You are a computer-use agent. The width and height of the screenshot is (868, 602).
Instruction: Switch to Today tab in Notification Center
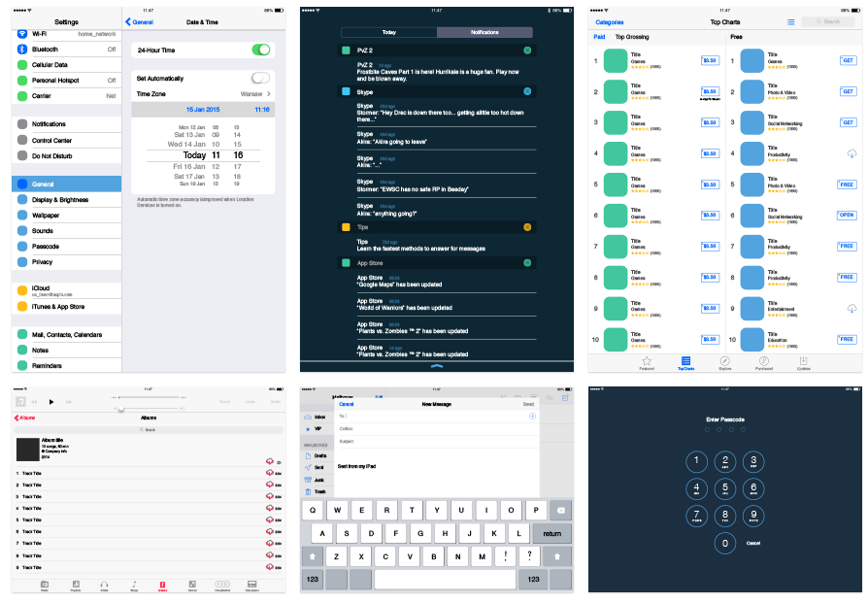pyautogui.click(x=389, y=32)
